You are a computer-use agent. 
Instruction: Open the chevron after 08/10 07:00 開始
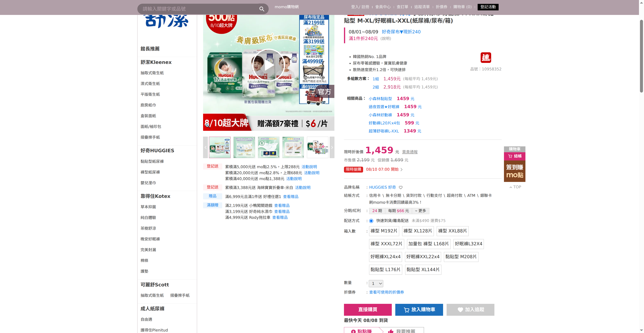point(401,170)
